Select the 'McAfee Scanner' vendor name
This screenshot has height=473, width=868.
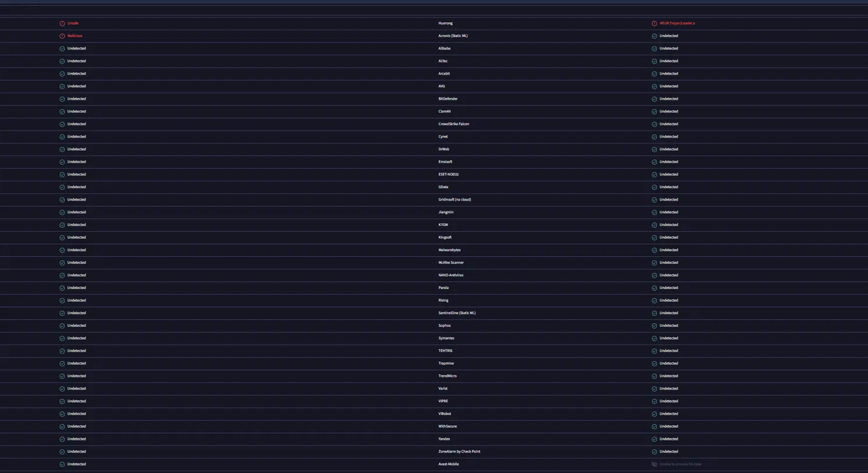point(451,263)
